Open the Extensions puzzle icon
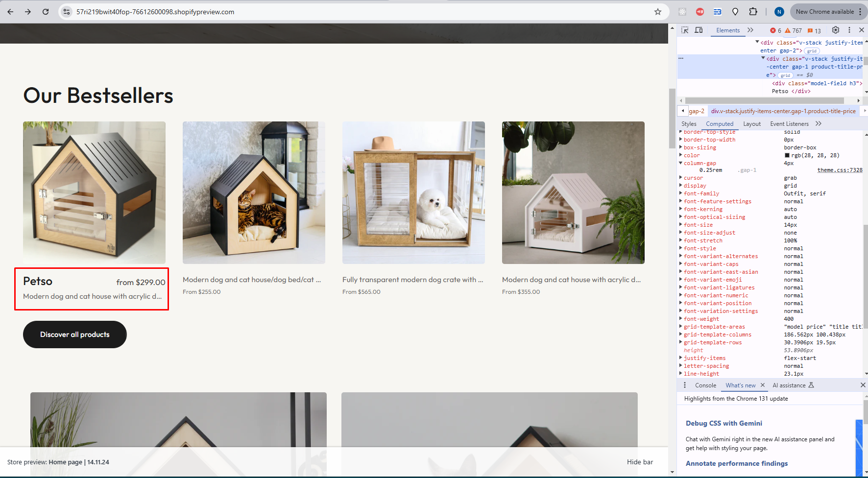The width and height of the screenshot is (868, 478). click(x=753, y=12)
